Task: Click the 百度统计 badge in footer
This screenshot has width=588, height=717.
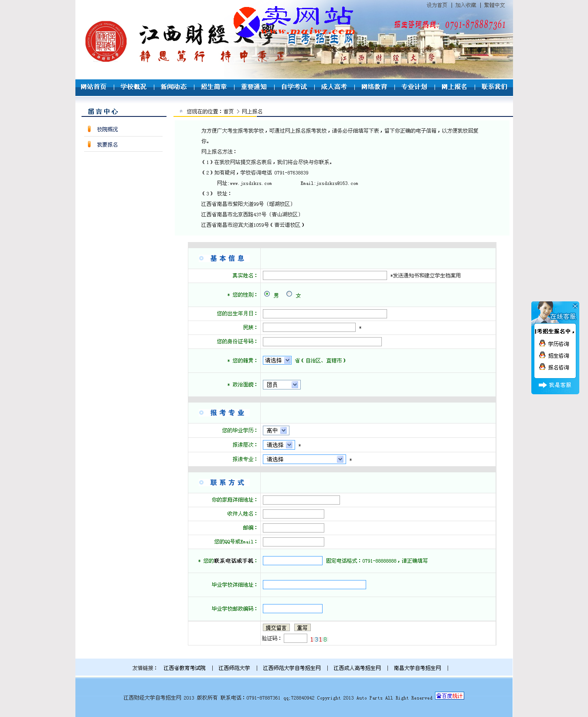Action: pyautogui.click(x=449, y=696)
